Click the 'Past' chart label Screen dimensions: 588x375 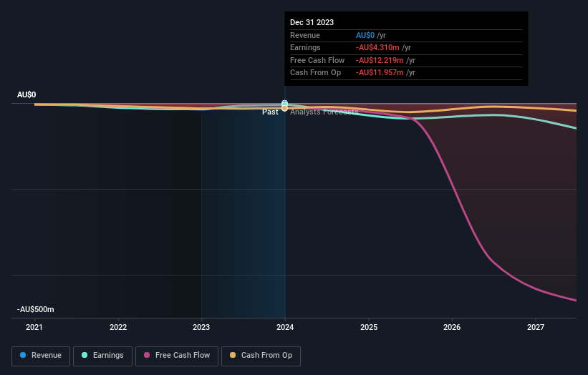(x=270, y=112)
